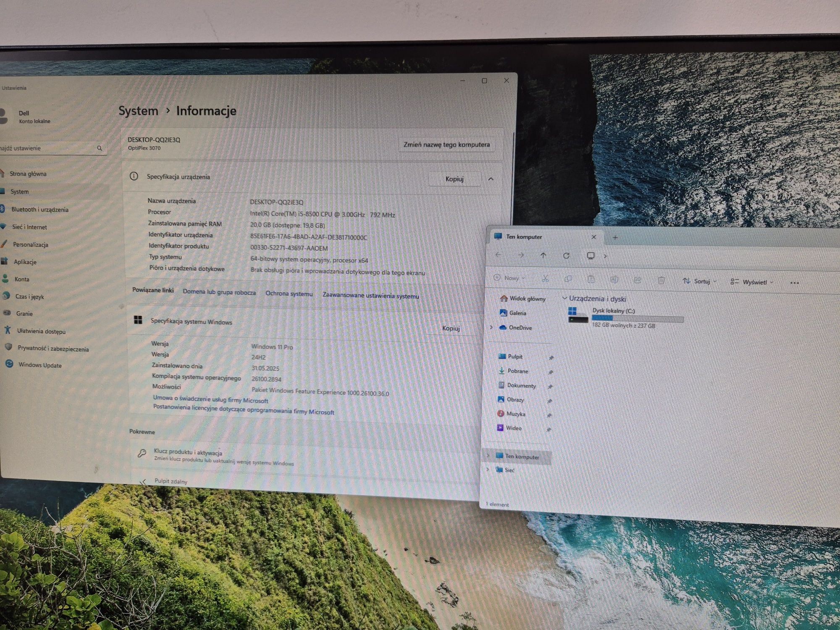Click Kopiuj for Windows specification
Screen dimensions: 840x630
point(451,328)
